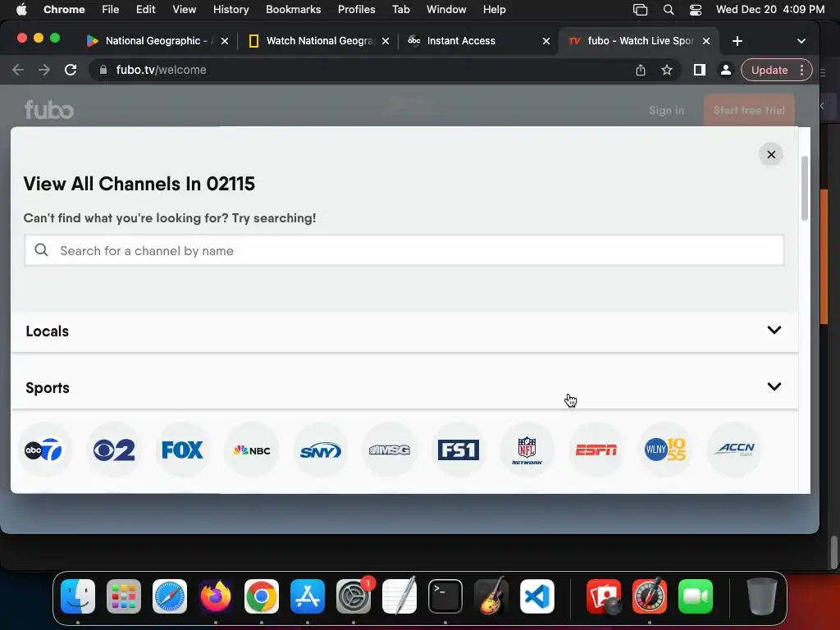Image resolution: width=840 pixels, height=630 pixels.
Task: Select the CBS 2 channel logo
Action: [x=113, y=450]
